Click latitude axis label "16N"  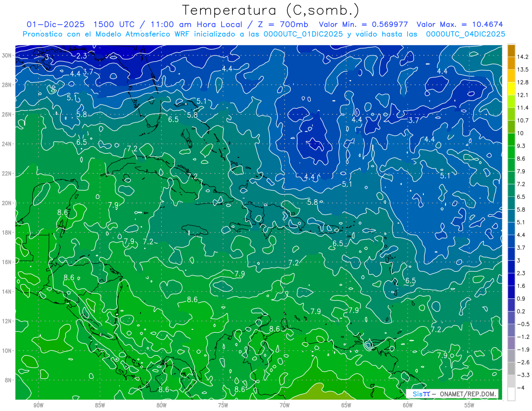pyautogui.click(x=7, y=262)
